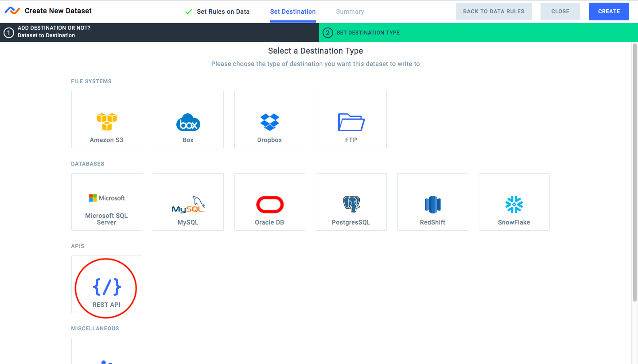Click the Miscellaneous section label
Image resolution: width=638 pixels, height=364 pixels.
pos(95,329)
